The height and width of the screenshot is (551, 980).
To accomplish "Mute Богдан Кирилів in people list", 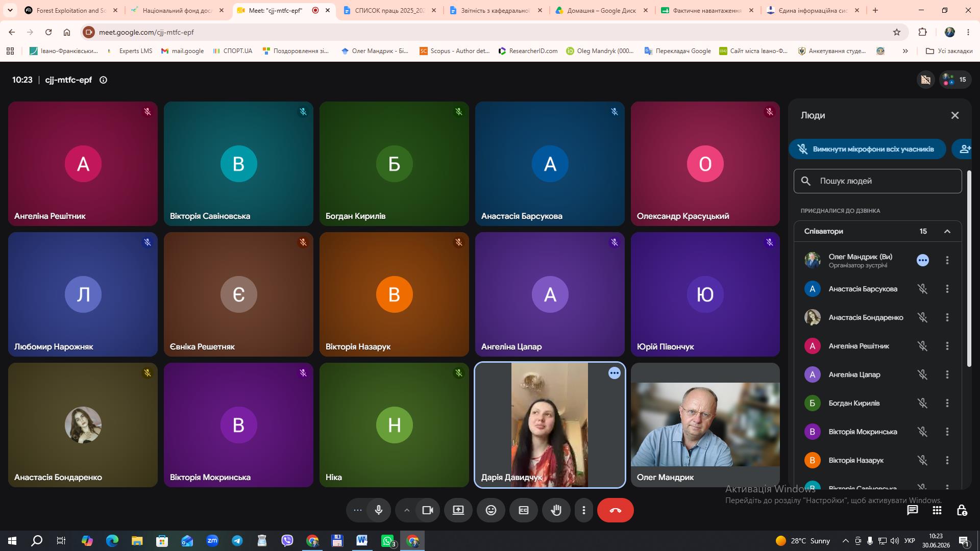I will click(x=922, y=403).
